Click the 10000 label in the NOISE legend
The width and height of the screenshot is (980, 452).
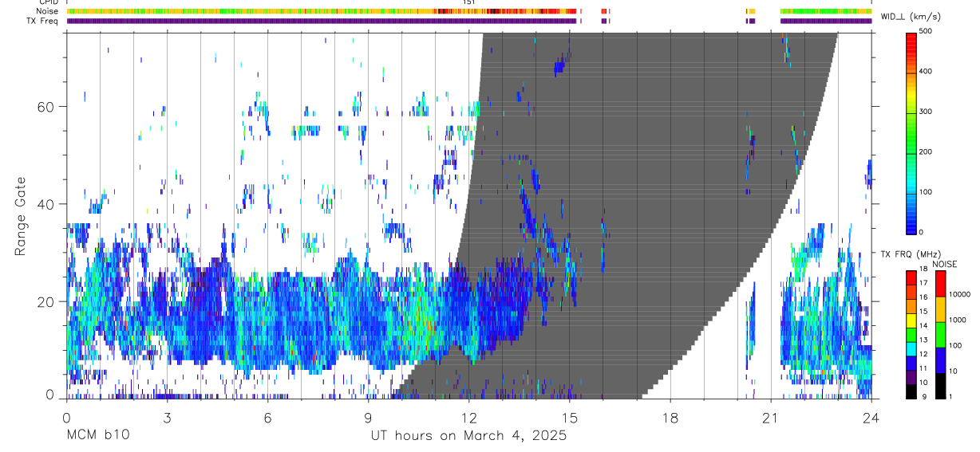coord(959,294)
